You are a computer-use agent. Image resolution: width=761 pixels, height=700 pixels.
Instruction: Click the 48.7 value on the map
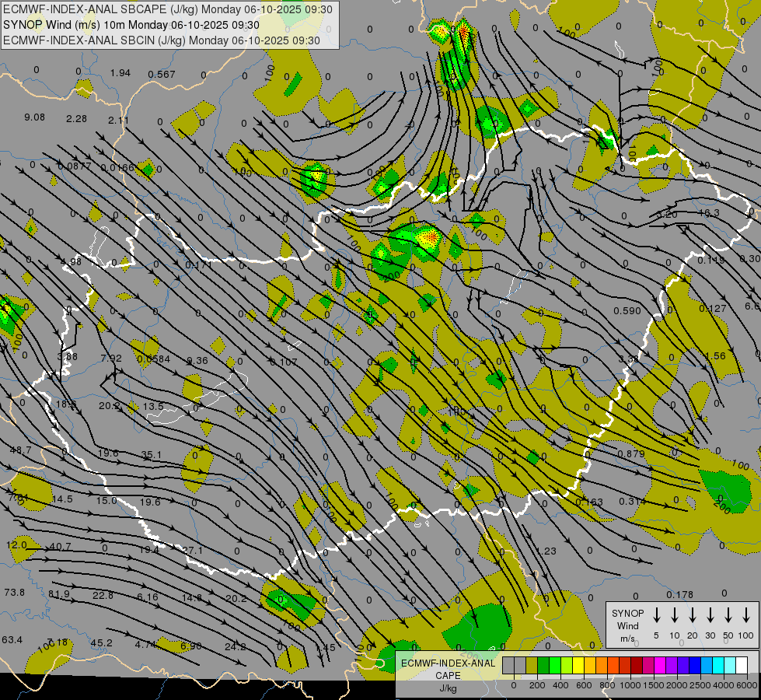(x=20, y=450)
